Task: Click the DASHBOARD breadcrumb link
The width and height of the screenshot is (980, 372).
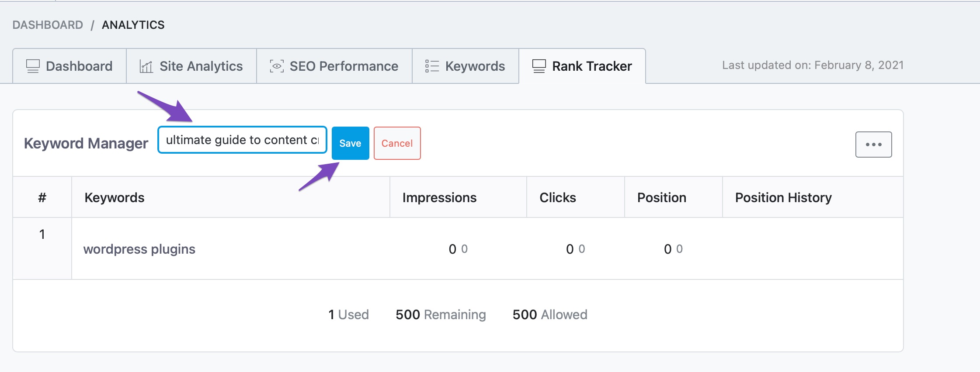Action: (48, 25)
